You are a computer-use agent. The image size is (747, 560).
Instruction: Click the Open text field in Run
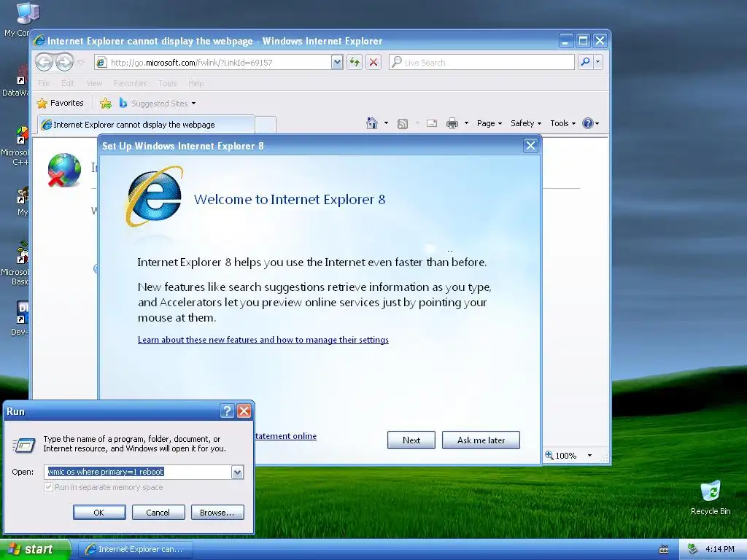click(138, 472)
